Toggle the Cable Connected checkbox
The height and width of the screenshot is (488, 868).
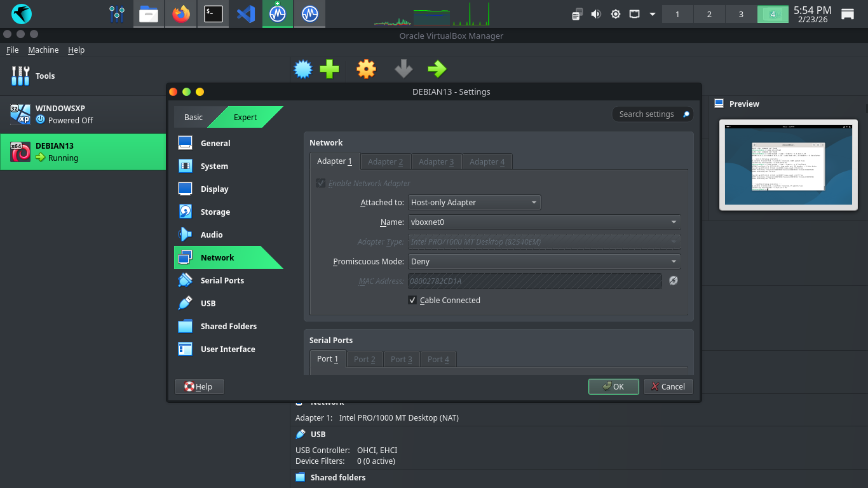click(412, 300)
